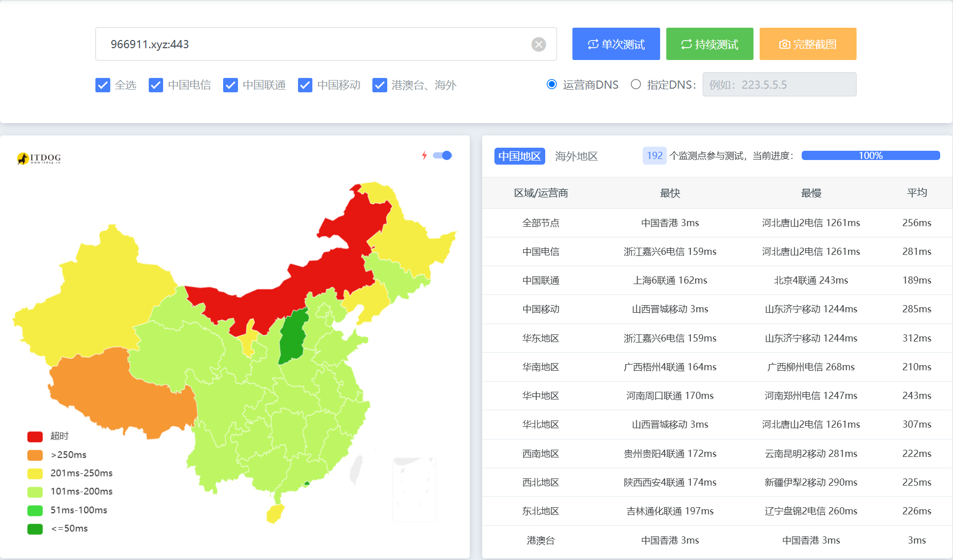
Task: Select the 西北地区 row label
Action: tap(541, 482)
